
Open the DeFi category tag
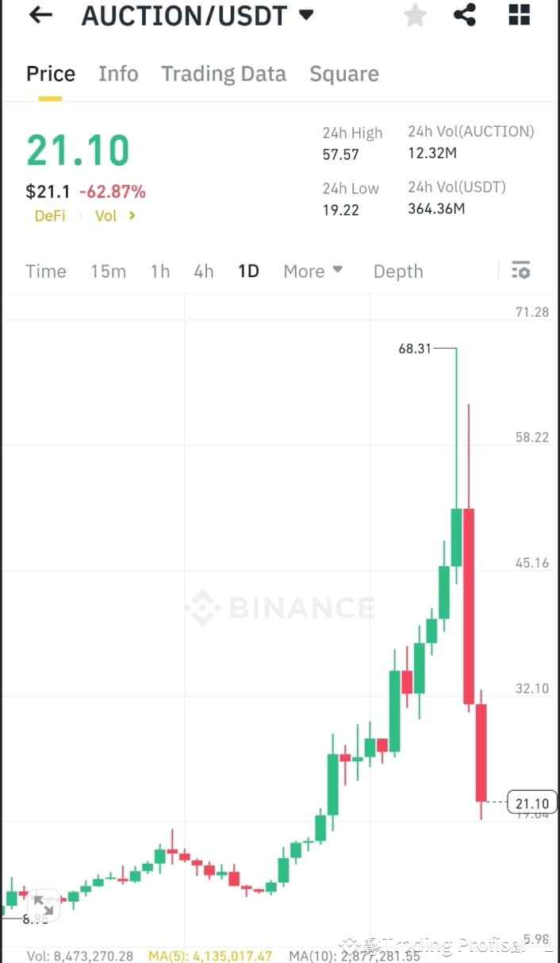click(x=50, y=215)
